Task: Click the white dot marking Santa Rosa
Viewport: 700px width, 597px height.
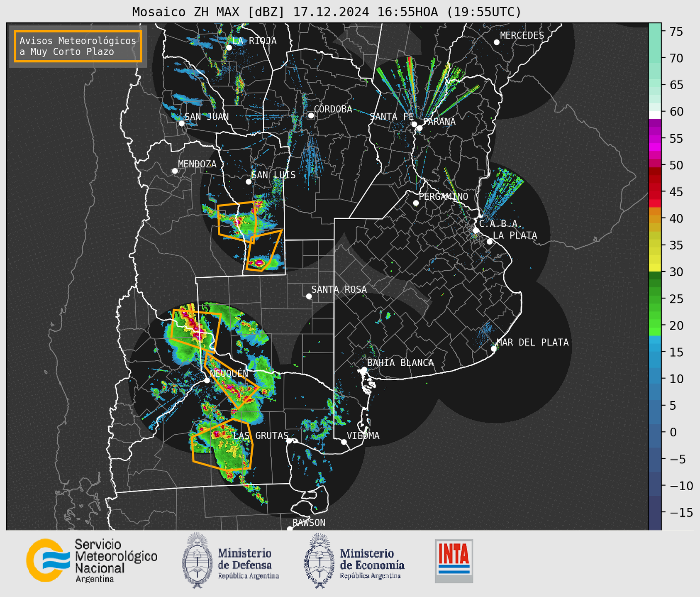Action: point(309,296)
